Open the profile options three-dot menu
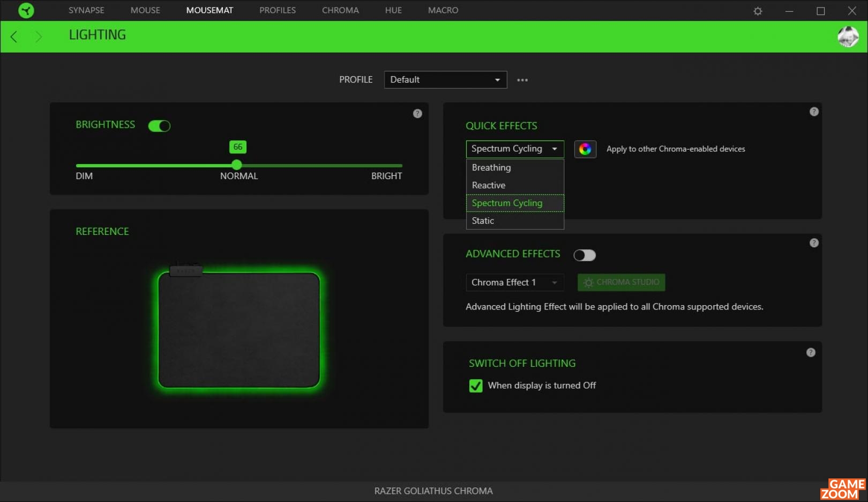This screenshot has width=868, height=502. pos(522,80)
